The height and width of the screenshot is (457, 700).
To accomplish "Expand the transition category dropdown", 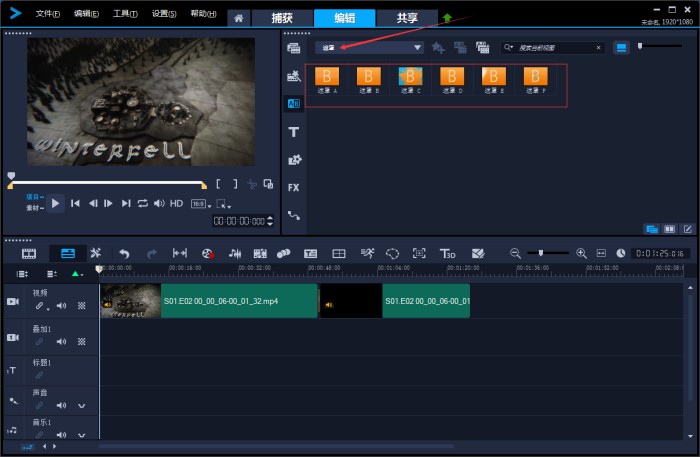I will click(x=418, y=47).
